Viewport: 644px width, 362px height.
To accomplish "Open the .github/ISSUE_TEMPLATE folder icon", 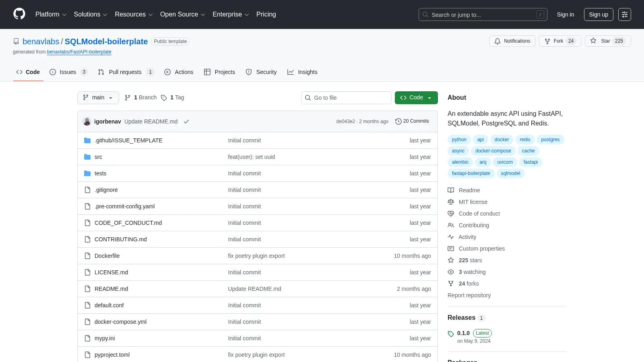I will [x=87, y=140].
